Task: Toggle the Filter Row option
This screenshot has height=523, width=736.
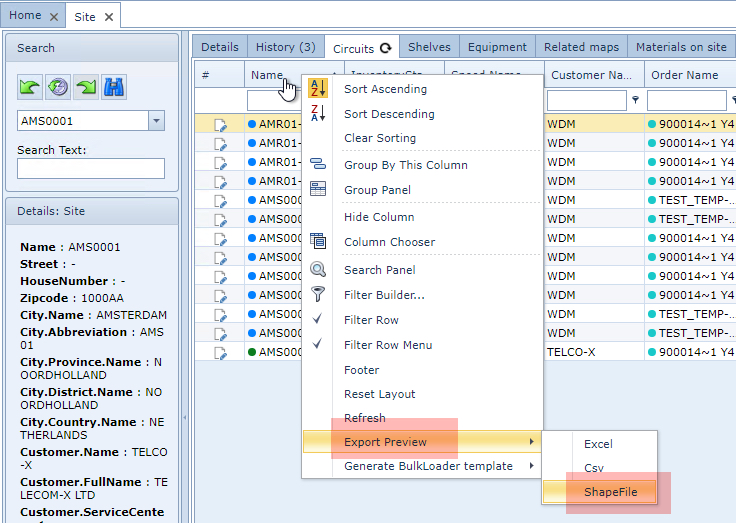Action: (371, 320)
